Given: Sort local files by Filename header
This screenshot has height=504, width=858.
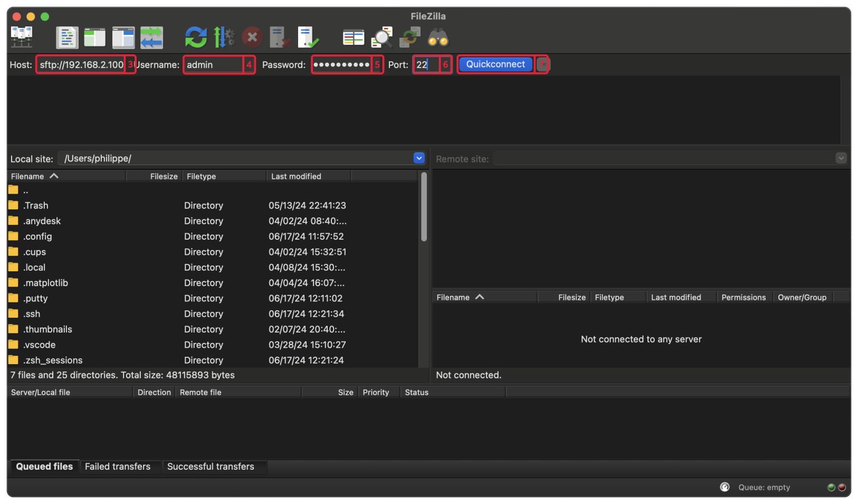Looking at the screenshot, I should pos(67,176).
